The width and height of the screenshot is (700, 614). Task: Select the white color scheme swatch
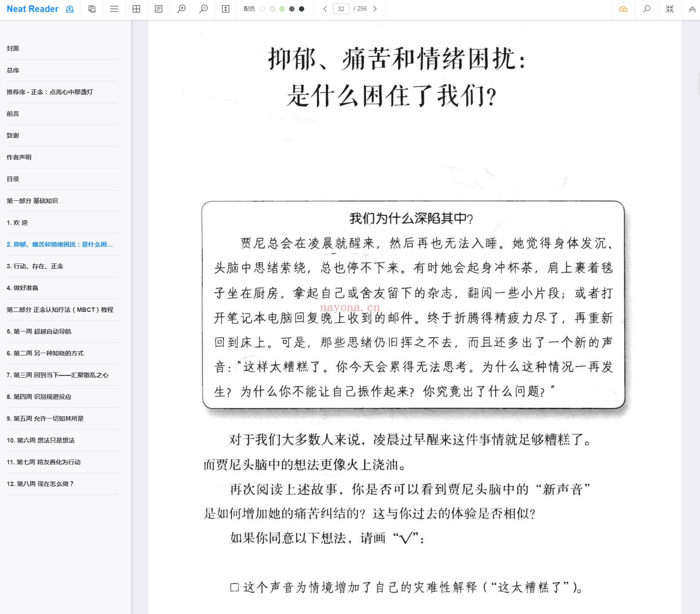click(262, 9)
